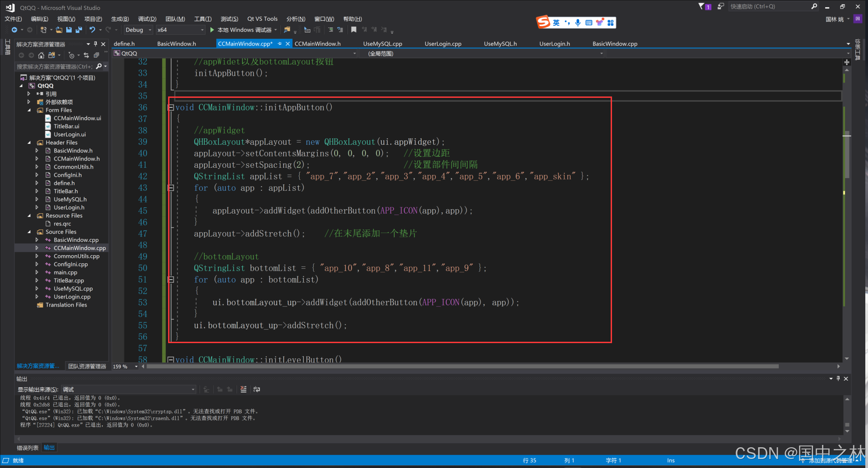
Task: Select main.cpp in Source Files
Action: 65,272
